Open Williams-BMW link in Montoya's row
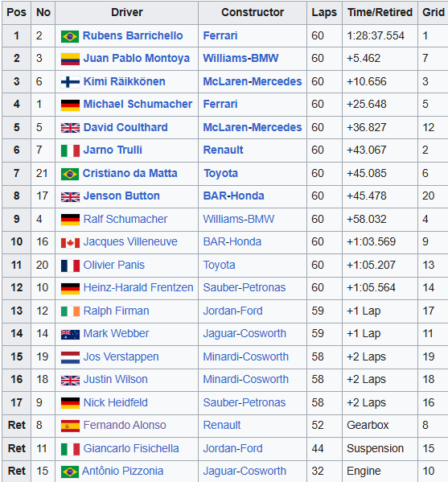 tap(241, 59)
